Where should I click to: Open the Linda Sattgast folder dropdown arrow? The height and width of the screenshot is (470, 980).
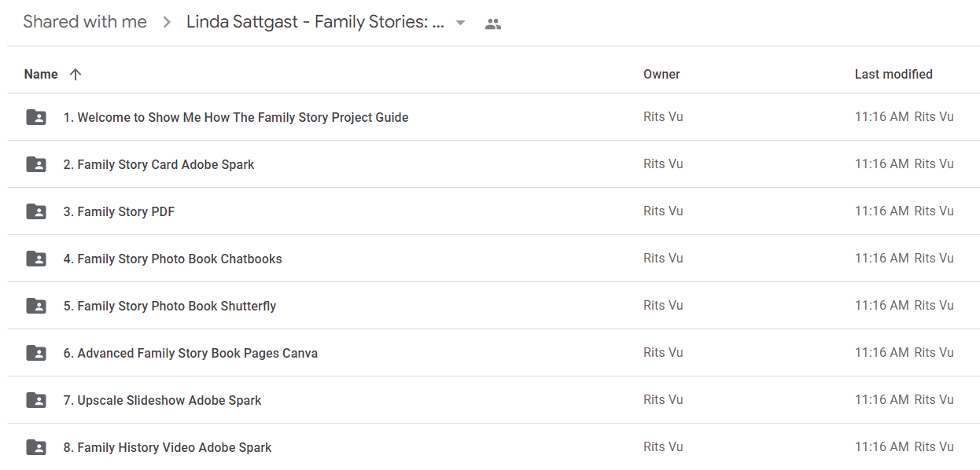tap(461, 23)
